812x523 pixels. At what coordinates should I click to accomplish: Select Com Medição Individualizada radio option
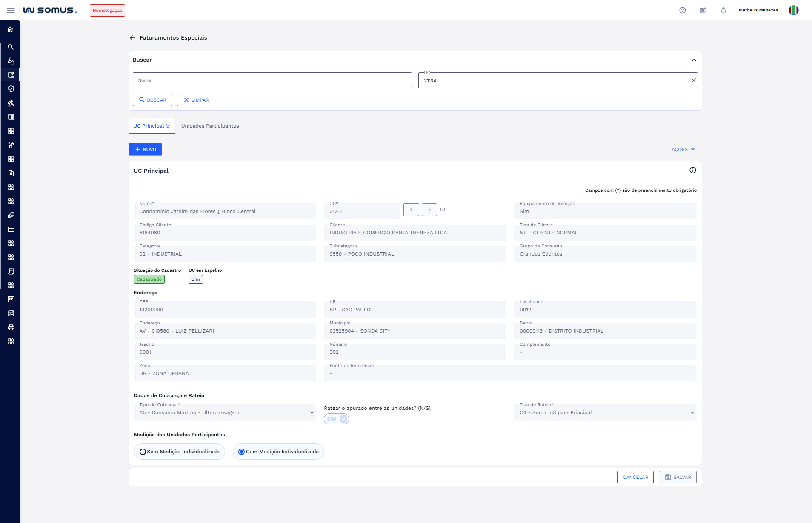(x=241, y=452)
